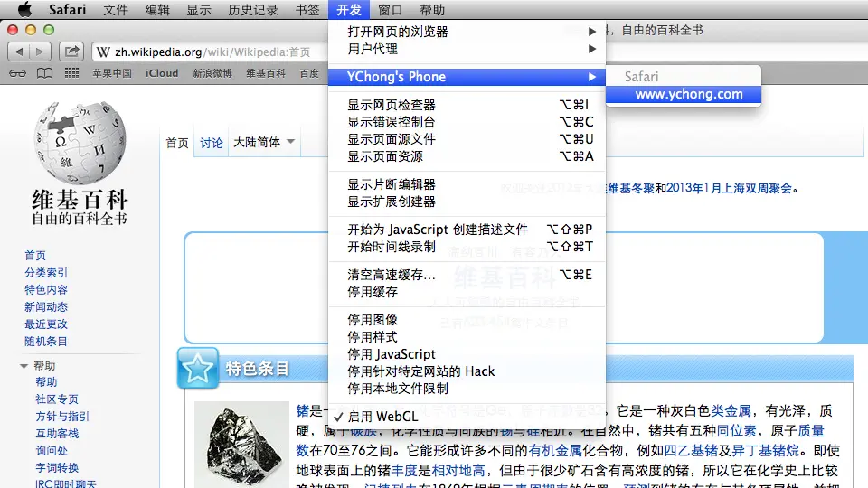Click the featured article star icon
The image size is (868, 488).
(198, 368)
